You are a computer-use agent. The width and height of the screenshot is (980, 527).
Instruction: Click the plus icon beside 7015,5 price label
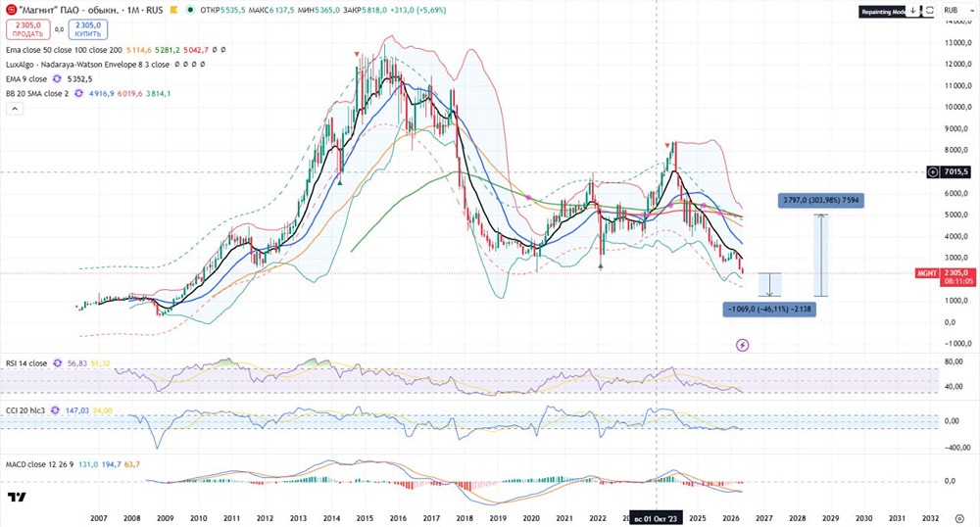click(x=933, y=171)
